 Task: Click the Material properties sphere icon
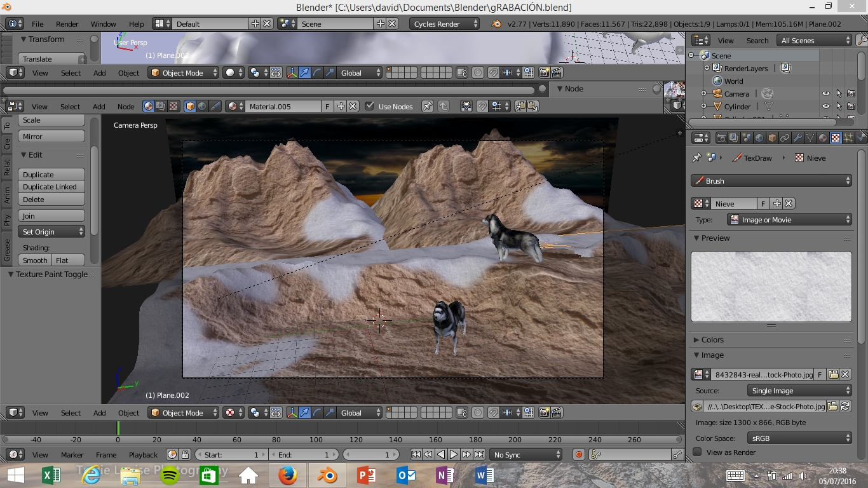click(823, 138)
